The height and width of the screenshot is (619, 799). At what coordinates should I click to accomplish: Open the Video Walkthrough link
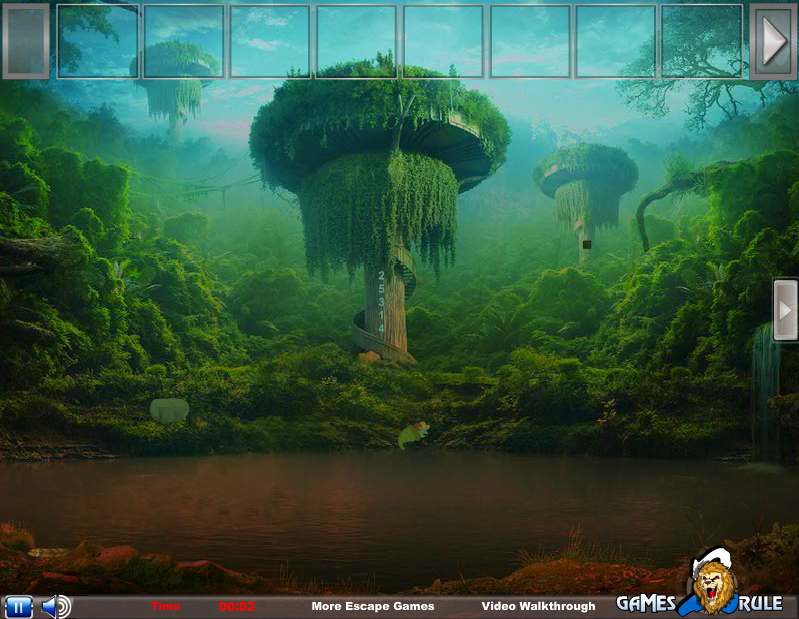tap(538, 606)
